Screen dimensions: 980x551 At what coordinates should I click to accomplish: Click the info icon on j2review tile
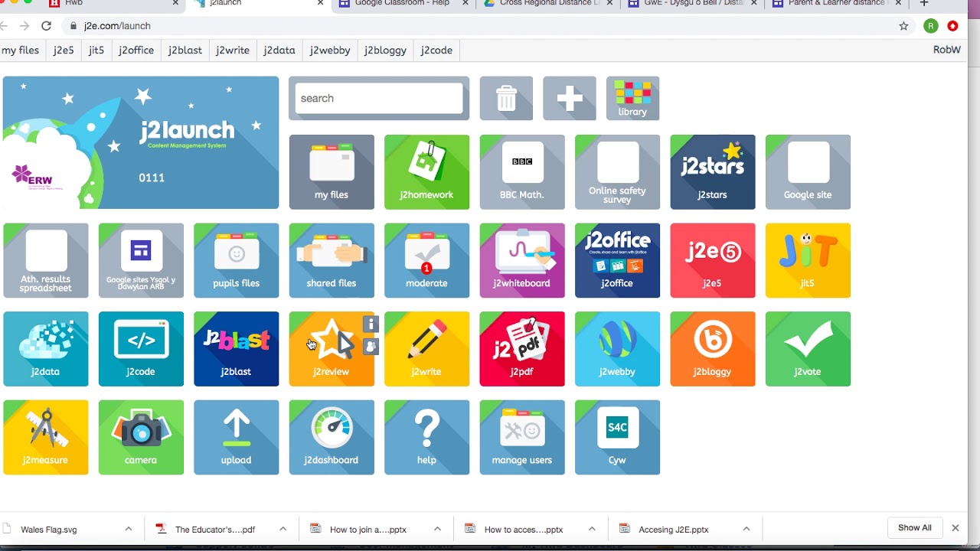[x=371, y=324]
